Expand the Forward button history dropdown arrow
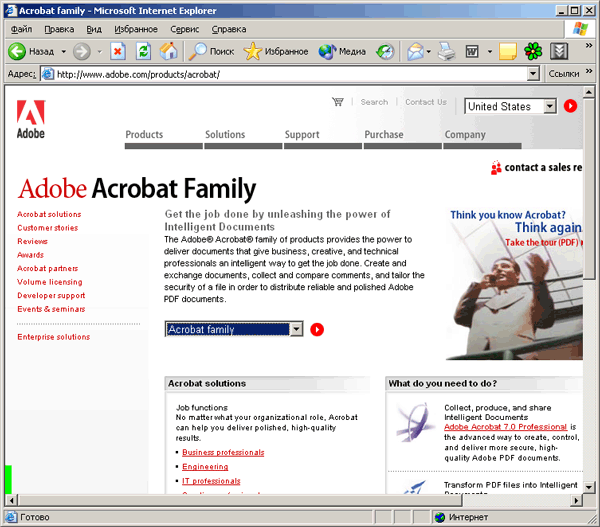 pyautogui.click(x=99, y=52)
